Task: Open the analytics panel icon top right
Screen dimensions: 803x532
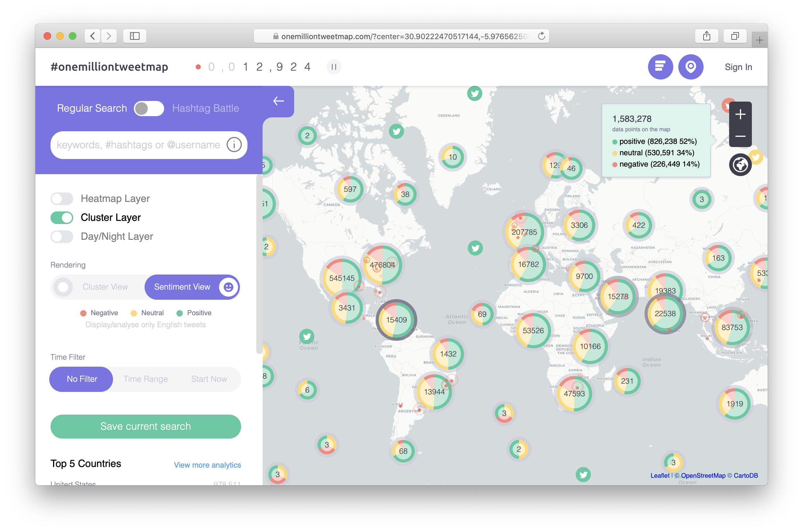Action: click(x=660, y=67)
